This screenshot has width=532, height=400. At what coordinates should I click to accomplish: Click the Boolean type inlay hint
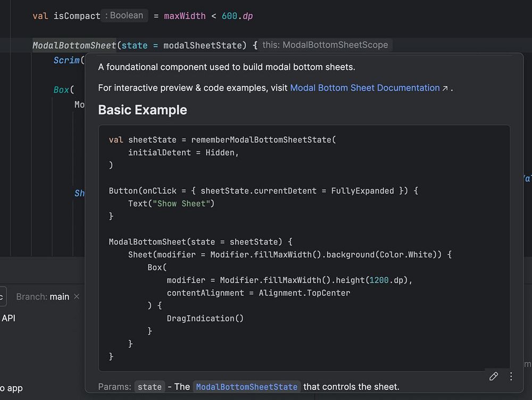tap(124, 15)
